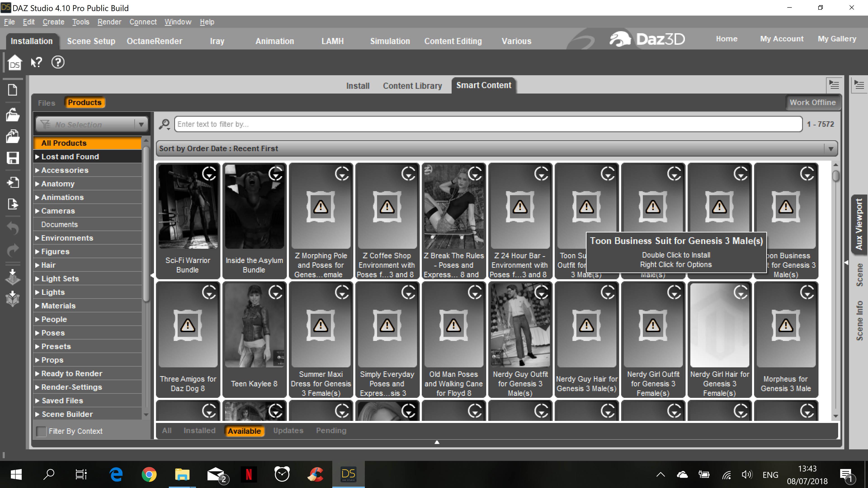
Task: Switch to the Content Library tab
Action: [412, 86]
